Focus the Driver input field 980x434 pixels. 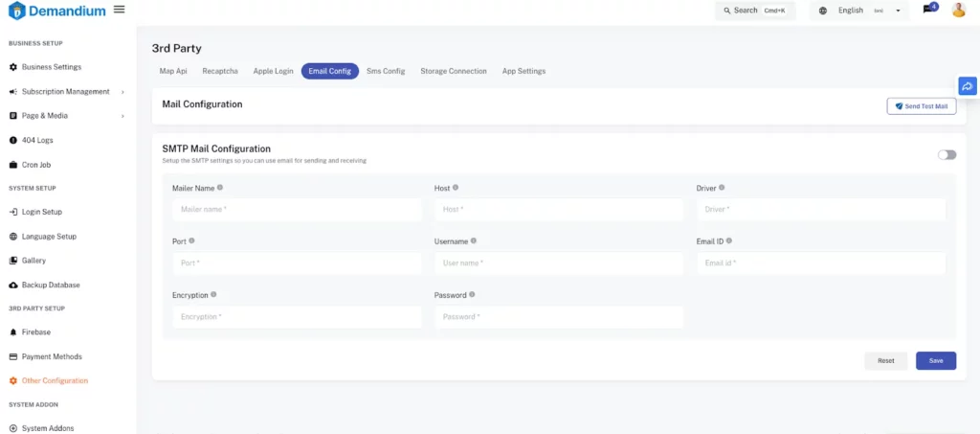tap(820, 210)
